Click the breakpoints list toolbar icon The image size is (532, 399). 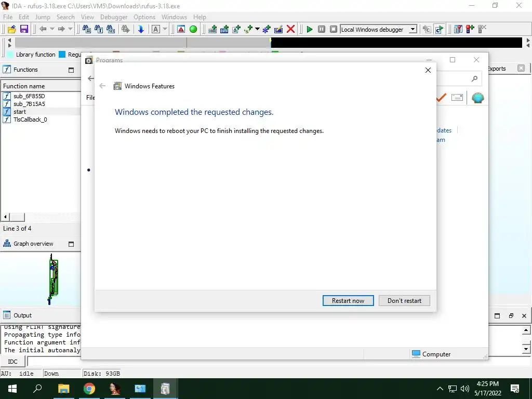[x=458, y=29]
